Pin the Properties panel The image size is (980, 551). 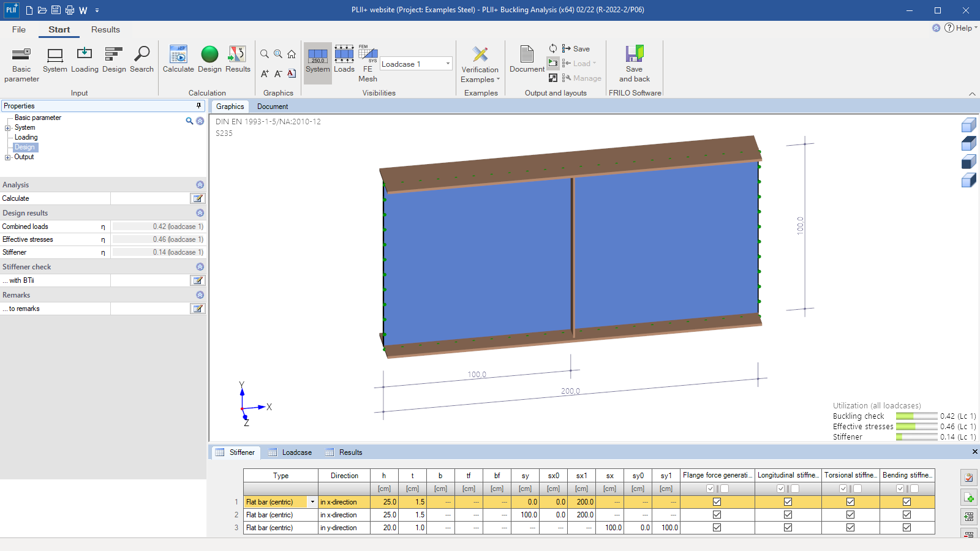198,106
